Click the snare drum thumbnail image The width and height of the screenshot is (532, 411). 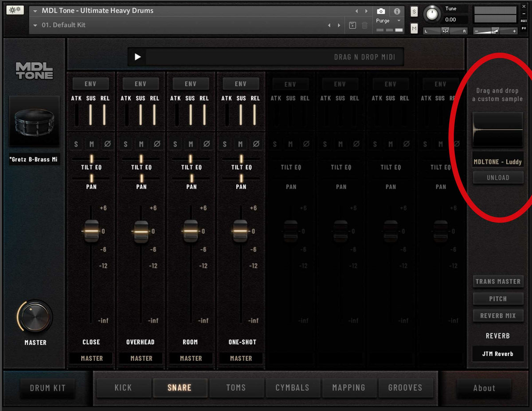click(35, 121)
